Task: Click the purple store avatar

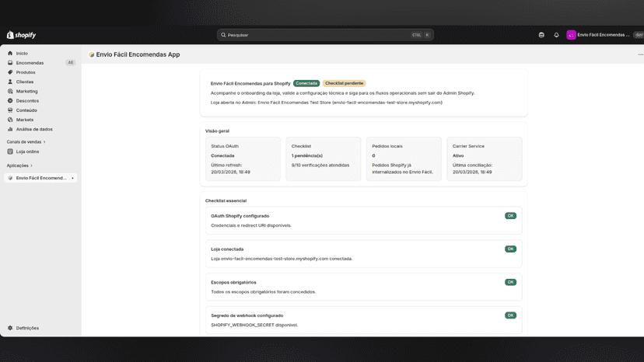Action: [571, 35]
